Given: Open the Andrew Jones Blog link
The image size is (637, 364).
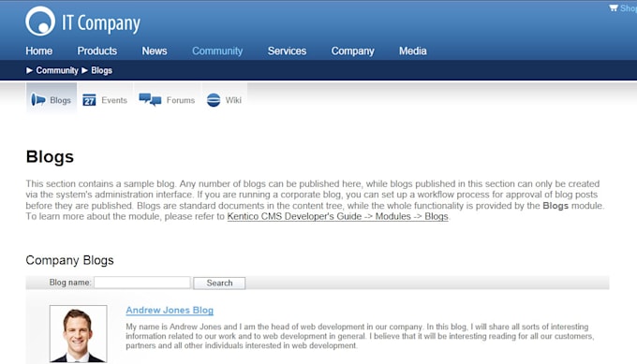Looking at the screenshot, I should (x=170, y=310).
